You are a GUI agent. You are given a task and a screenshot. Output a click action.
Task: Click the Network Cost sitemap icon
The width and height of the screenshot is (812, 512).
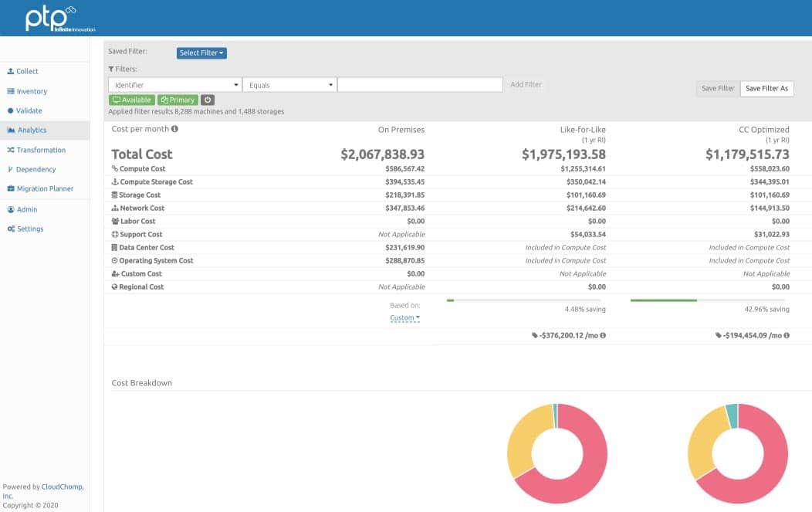click(115, 209)
